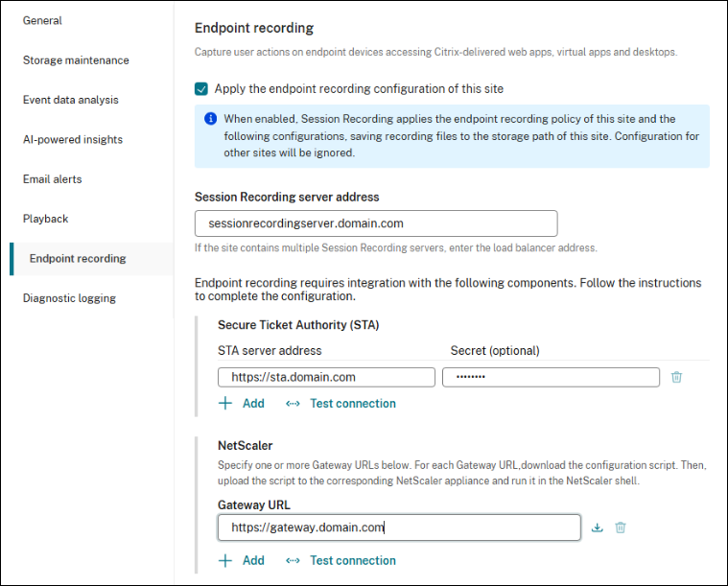This screenshot has width=728, height=586.
Task: Test connection for the NetScaler gateway
Action: pos(353,560)
